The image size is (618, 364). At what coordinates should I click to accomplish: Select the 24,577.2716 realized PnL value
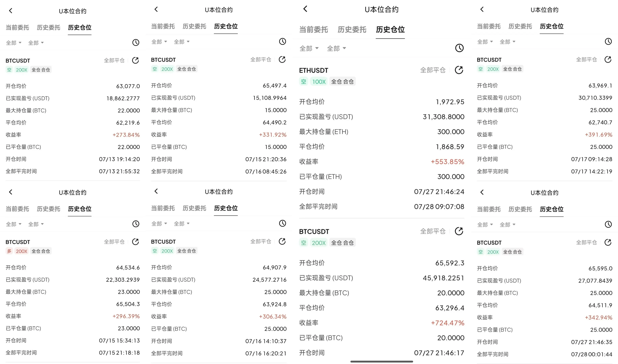coord(269,280)
